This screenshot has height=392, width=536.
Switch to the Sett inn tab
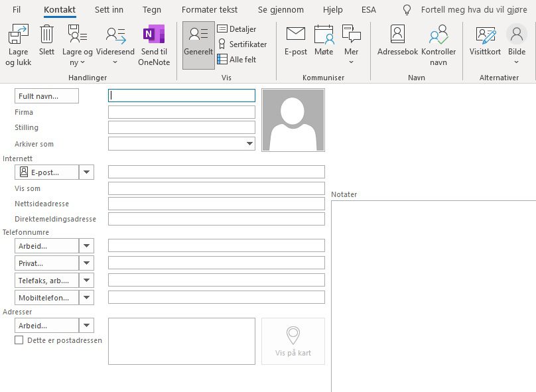(x=109, y=9)
